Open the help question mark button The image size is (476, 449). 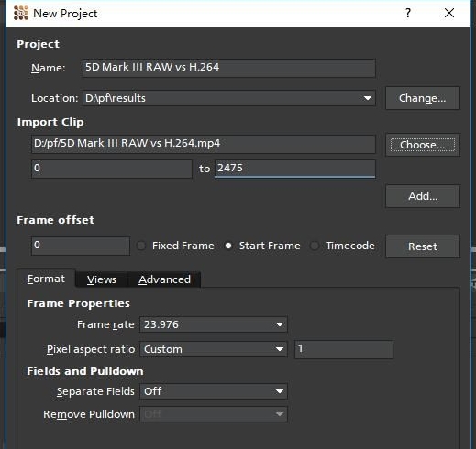(x=408, y=14)
